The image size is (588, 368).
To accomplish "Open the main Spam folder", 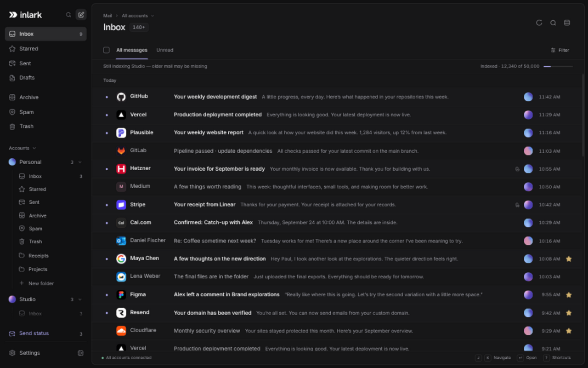I will (x=45, y=112).
